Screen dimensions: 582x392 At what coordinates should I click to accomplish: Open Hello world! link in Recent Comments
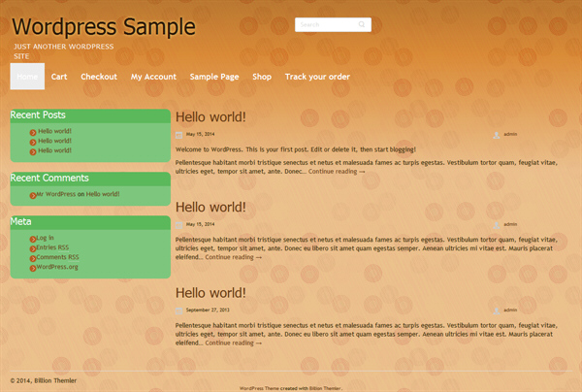[103, 194]
